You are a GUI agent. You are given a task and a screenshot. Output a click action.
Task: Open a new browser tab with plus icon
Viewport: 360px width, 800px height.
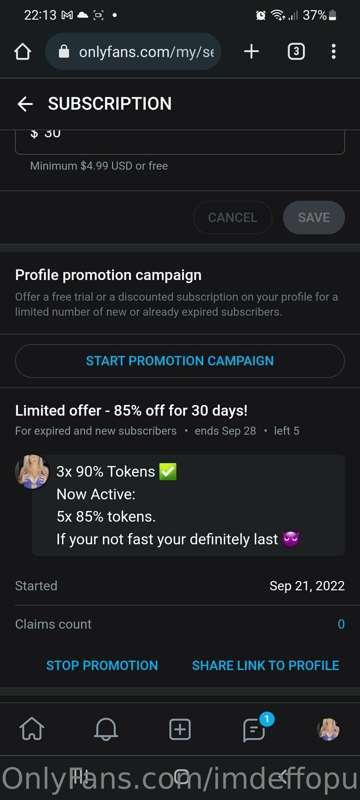click(x=251, y=52)
